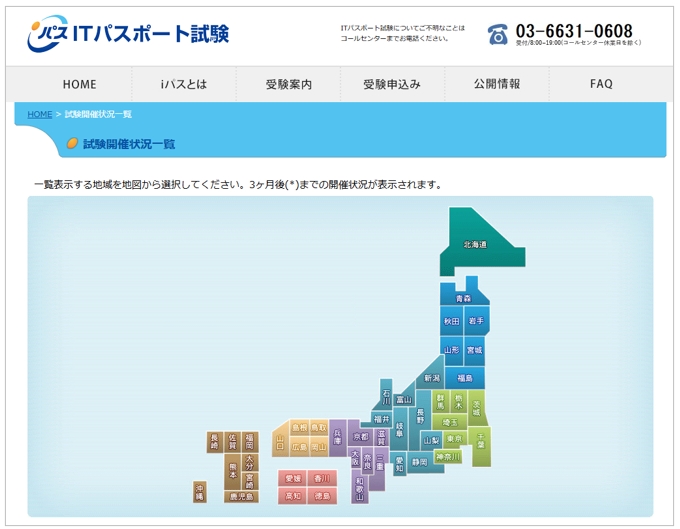Choose 鹿児島 prefecture on the map
The image size is (680, 529).
click(x=242, y=497)
